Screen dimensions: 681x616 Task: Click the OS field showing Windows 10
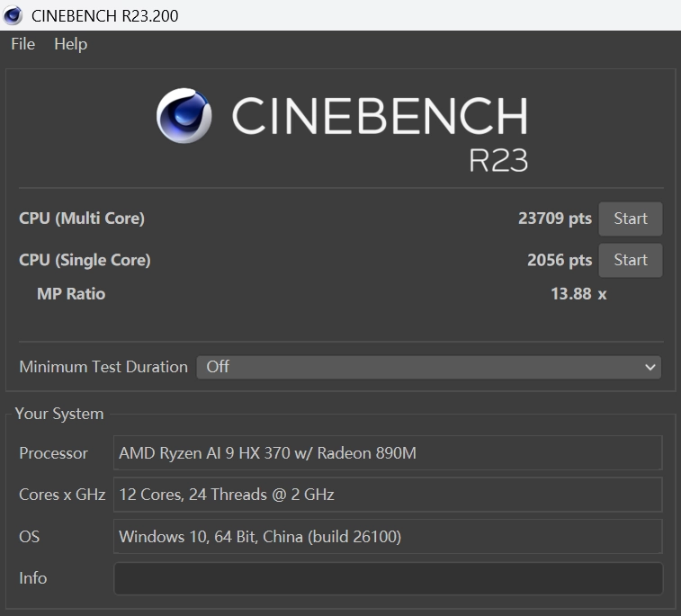point(388,537)
